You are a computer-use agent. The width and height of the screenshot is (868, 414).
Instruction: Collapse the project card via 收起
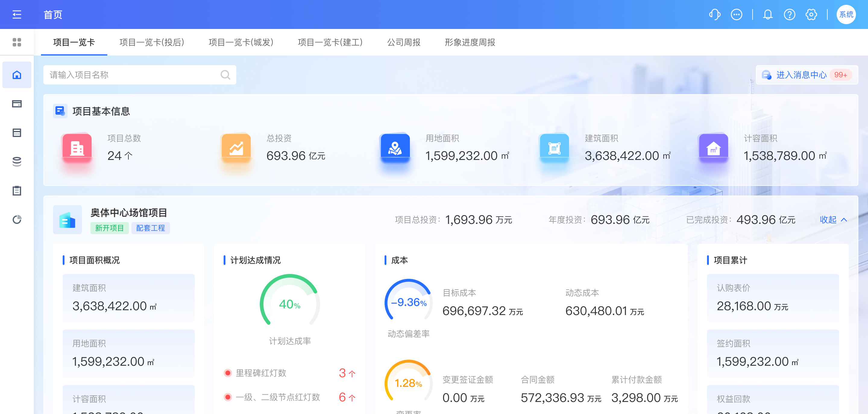coord(833,220)
